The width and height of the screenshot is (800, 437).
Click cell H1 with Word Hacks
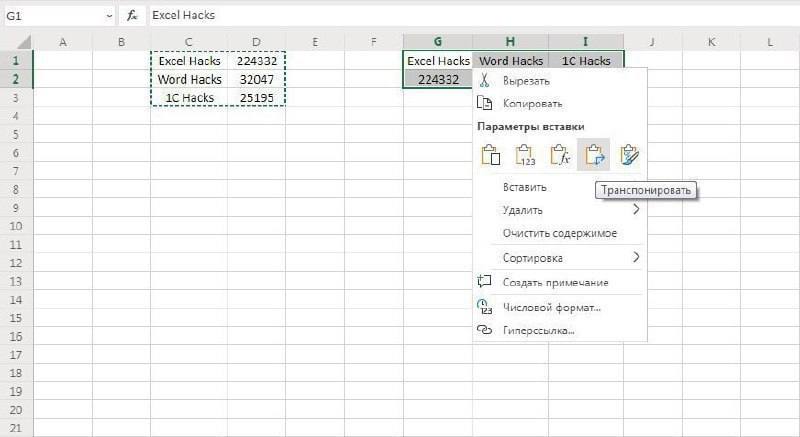point(510,61)
